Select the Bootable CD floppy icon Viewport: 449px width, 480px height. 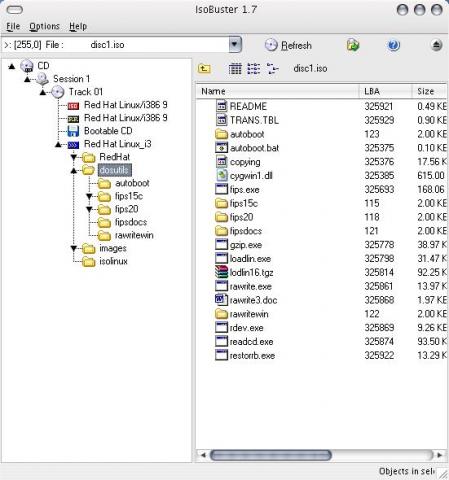[x=73, y=131]
